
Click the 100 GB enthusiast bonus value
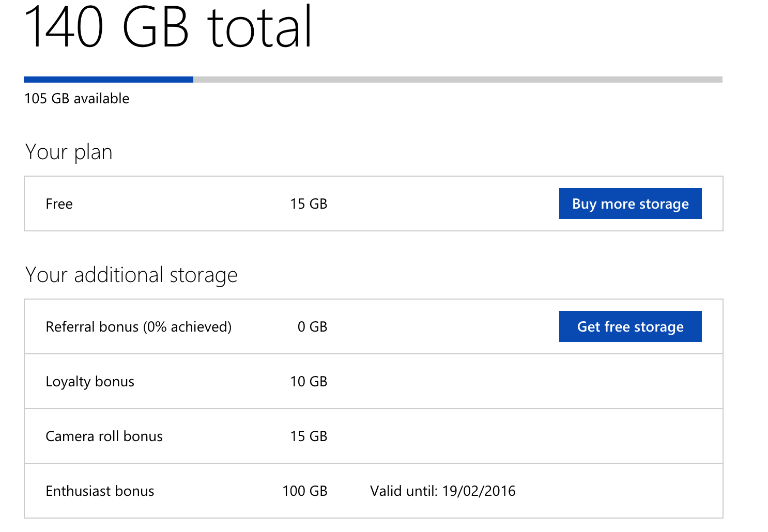click(x=305, y=491)
